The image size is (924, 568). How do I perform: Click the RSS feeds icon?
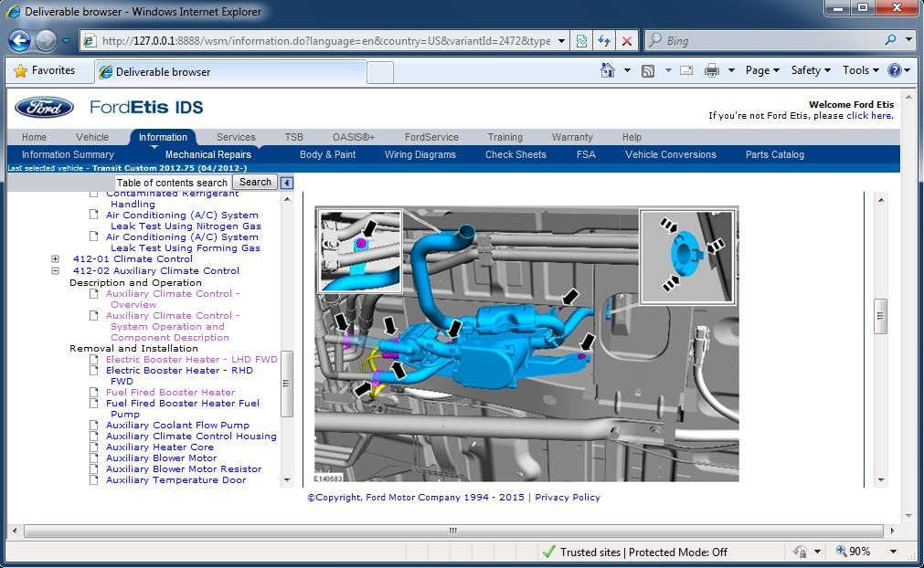(648, 71)
